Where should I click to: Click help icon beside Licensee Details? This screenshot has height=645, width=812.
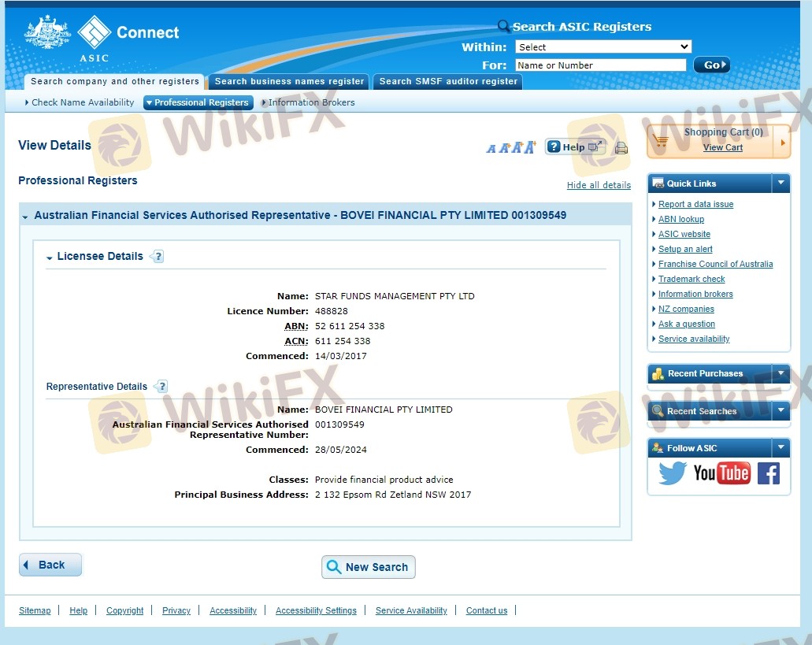point(158,257)
